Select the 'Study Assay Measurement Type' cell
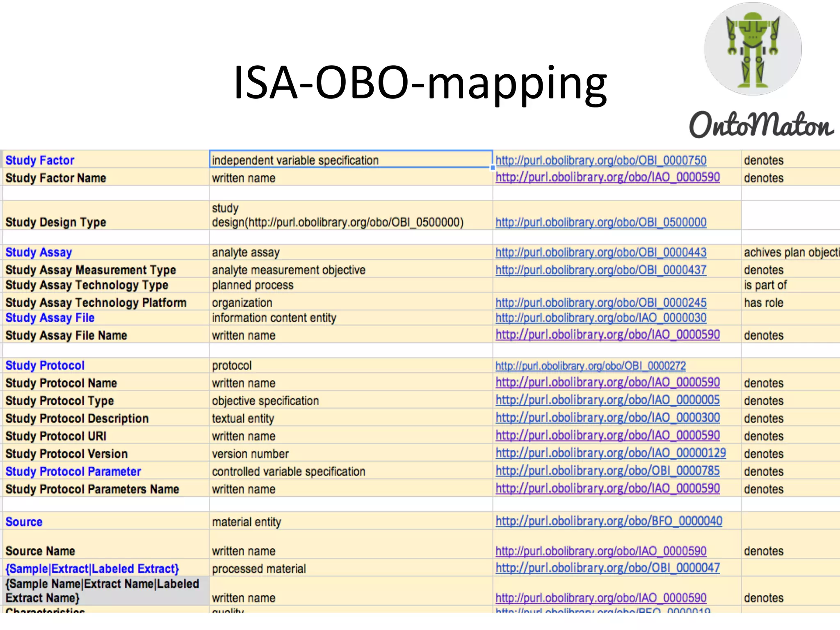Image resolution: width=840 pixels, height=630 pixels. tap(106, 269)
